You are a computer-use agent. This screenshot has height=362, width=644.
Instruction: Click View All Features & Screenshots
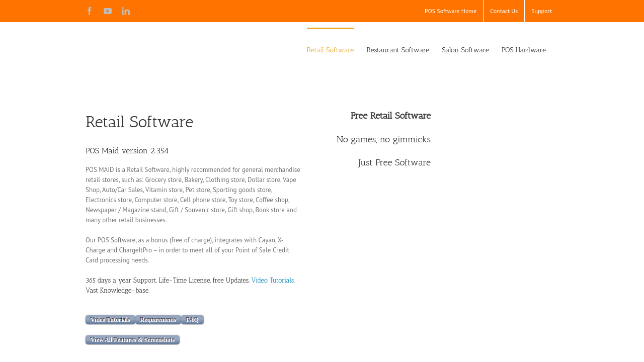tap(132, 340)
